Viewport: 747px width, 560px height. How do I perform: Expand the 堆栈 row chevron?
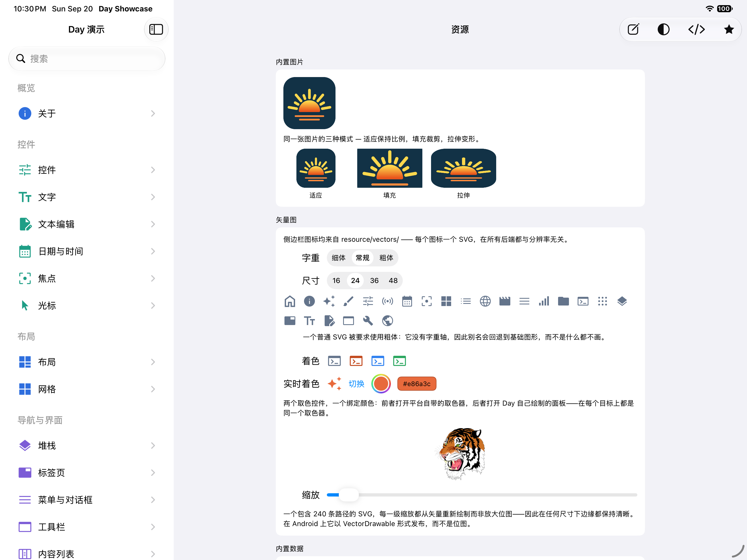pos(153,446)
